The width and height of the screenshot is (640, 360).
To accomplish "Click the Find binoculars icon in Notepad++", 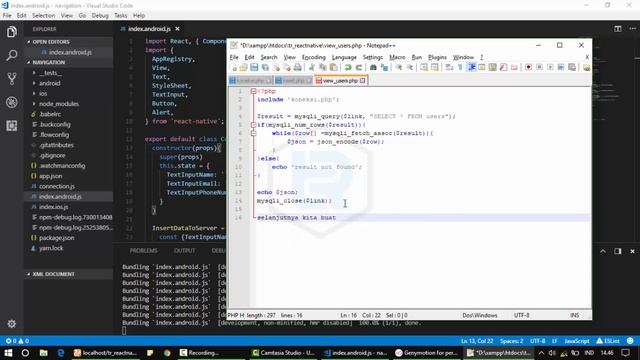I will pos(373,67).
